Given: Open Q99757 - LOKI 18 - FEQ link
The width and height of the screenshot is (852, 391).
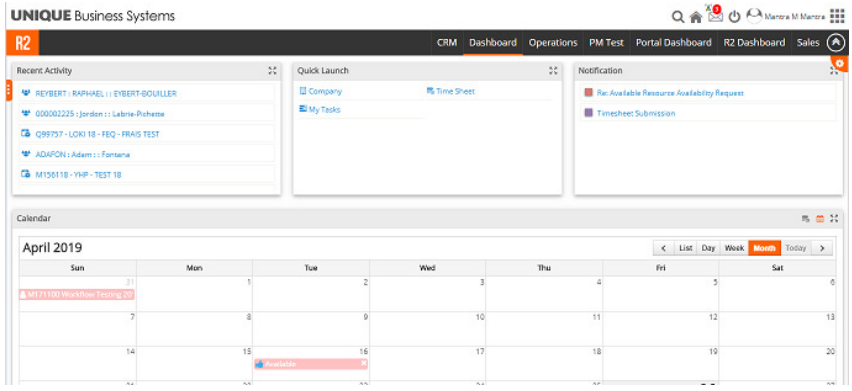Looking at the screenshot, I should (97, 134).
